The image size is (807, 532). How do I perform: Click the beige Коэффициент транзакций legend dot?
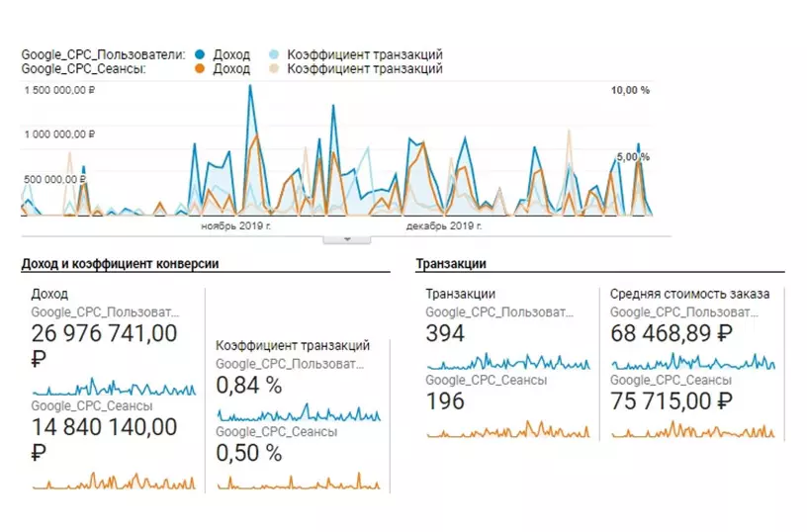tap(274, 68)
